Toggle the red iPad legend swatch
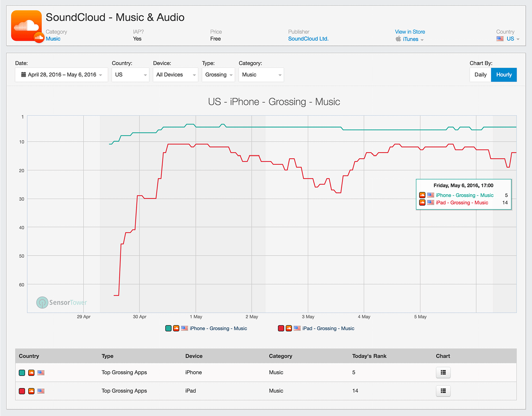The width and height of the screenshot is (532, 416). tap(281, 328)
